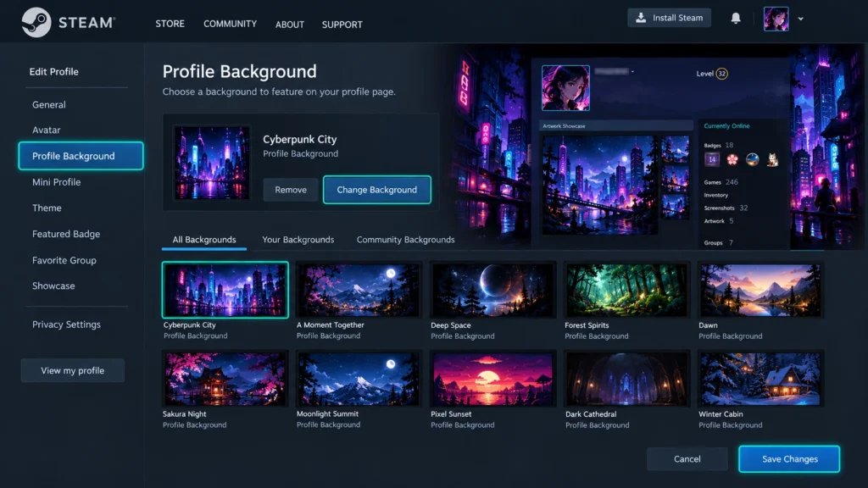Go to General settings

[x=48, y=104]
